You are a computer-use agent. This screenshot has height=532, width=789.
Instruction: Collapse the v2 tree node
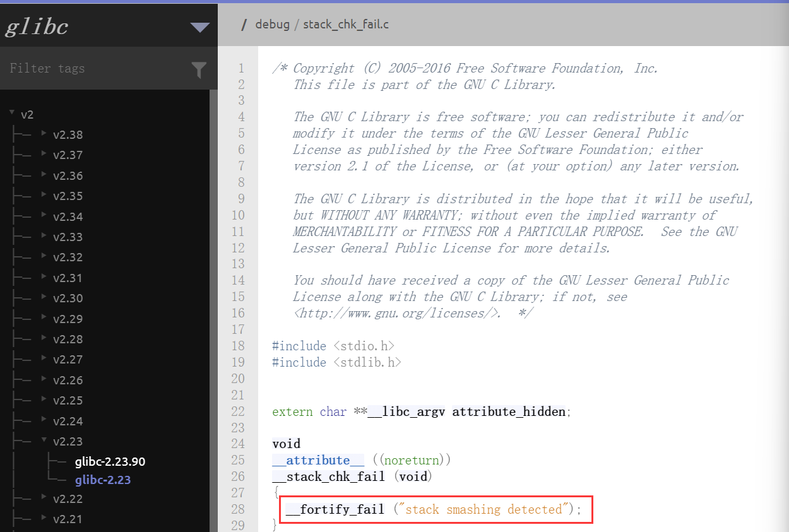point(12,113)
